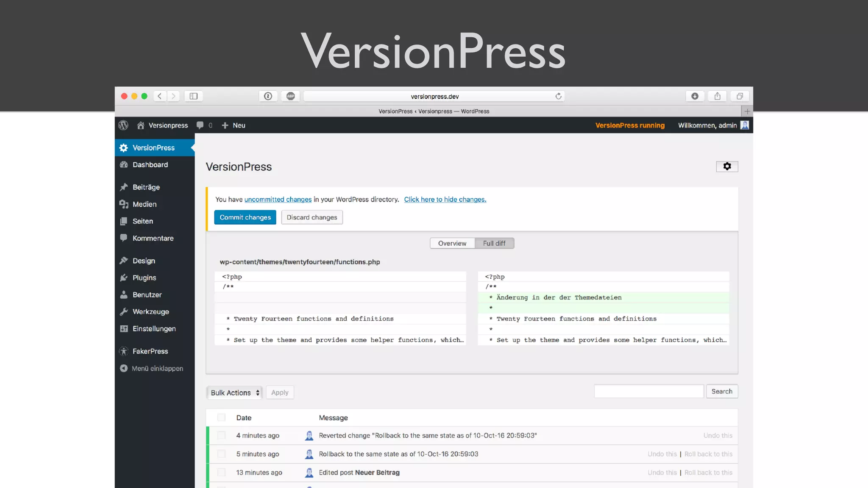
Task: Click the Message column header
Action: coord(333,418)
